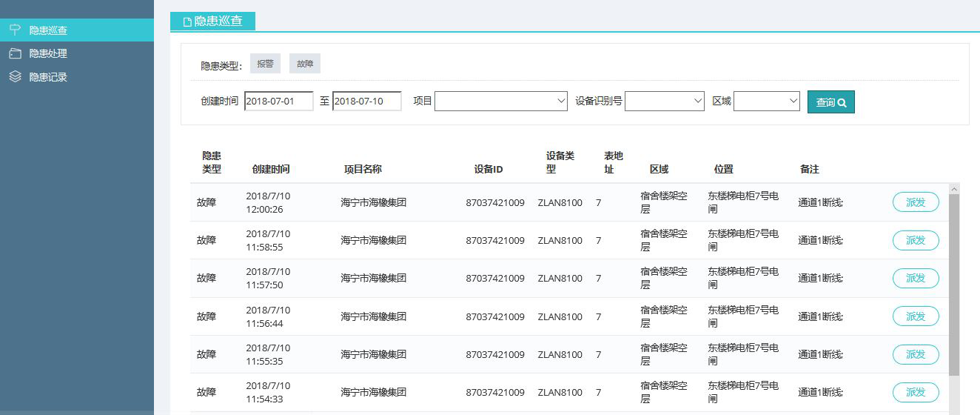The height and width of the screenshot is (415, 980).
Task: Click the 隐患巡查 sidebar signpost icon
Action: (x=15, y=30)
